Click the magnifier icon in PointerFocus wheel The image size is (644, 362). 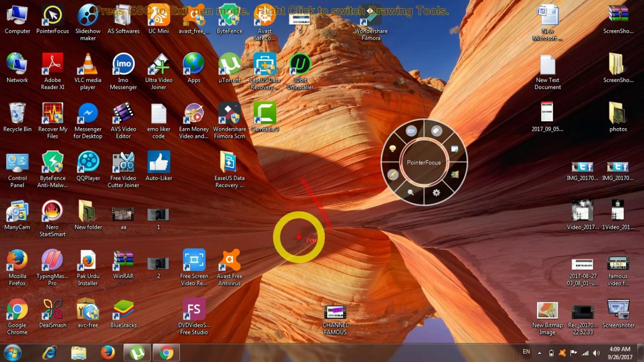411,193
